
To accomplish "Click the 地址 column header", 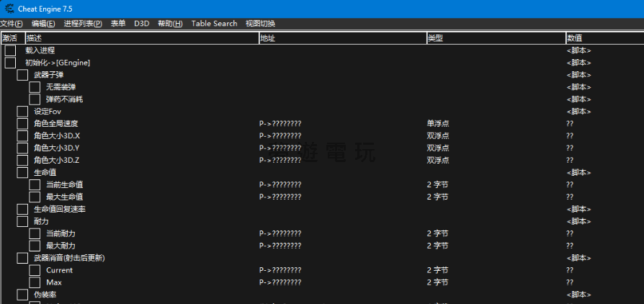I will coord(343,38).
